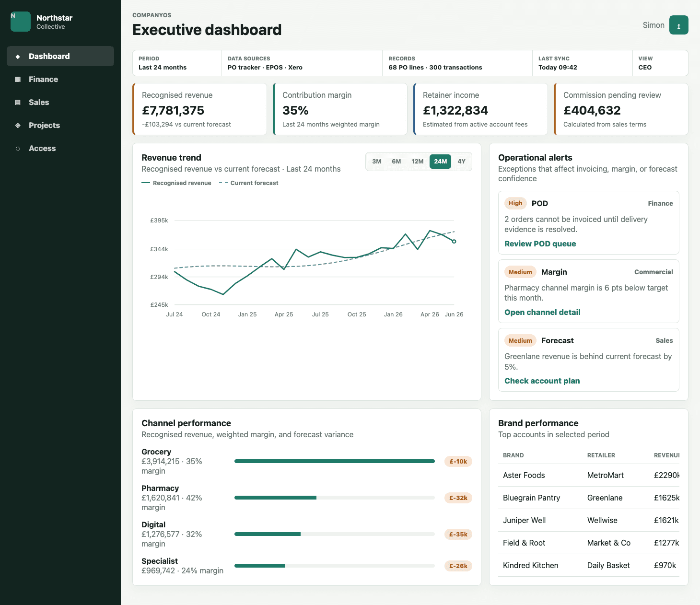The height and width of the screenshot is (605, 700).
Task: Select the 24M time range
Action: (x=441, y=162)
